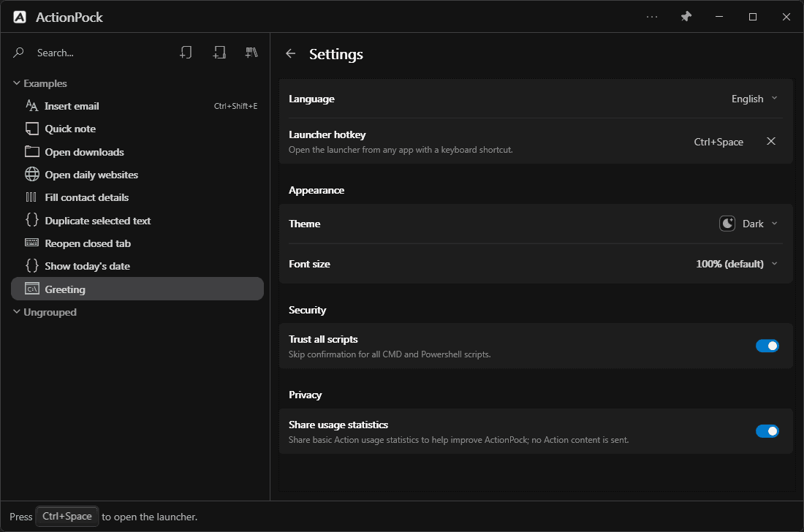Collapse the Examples group

16,83
